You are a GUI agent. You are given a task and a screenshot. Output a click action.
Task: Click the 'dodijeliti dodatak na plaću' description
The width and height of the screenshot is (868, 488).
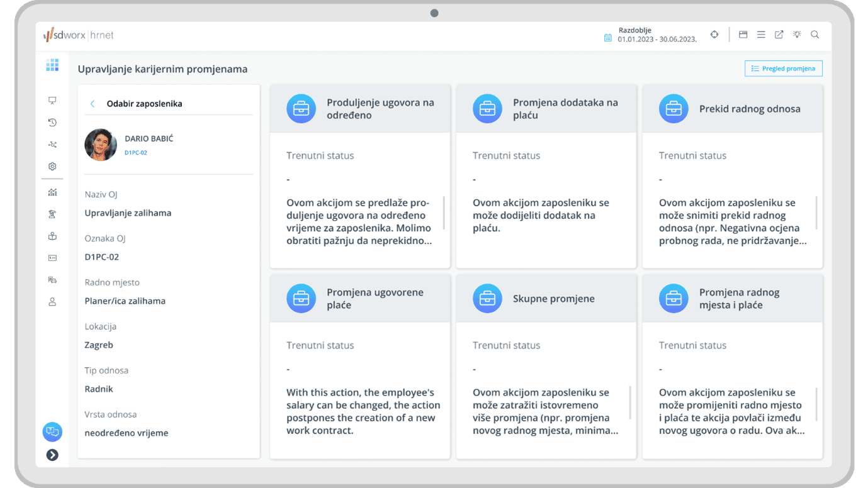coord(541,215)
